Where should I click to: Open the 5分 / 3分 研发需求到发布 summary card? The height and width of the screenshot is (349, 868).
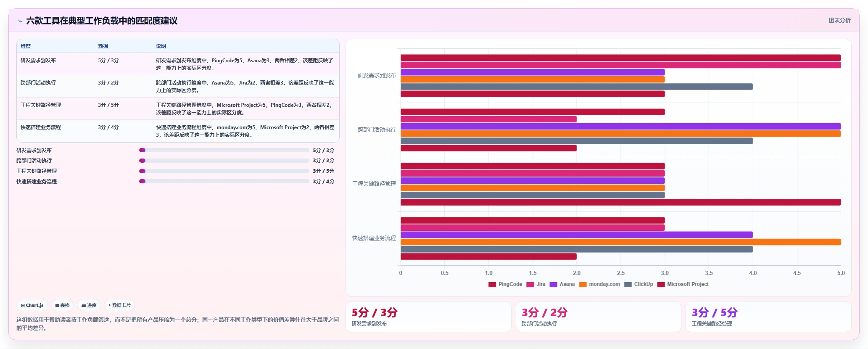coord(428,317)
